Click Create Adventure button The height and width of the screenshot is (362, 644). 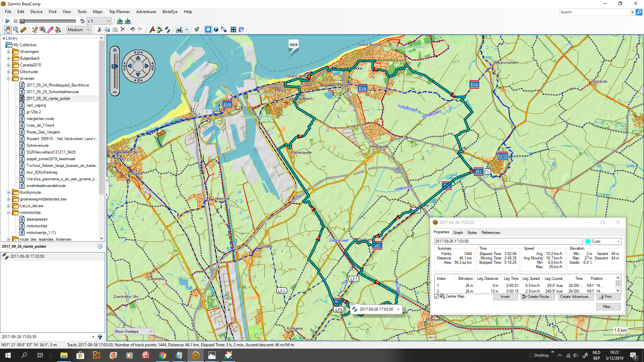576,297
